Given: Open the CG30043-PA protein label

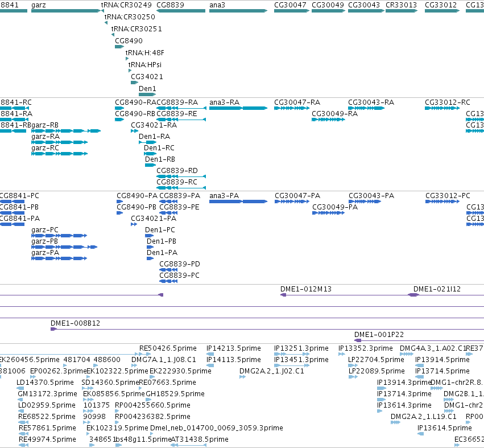Looking at the screenshot, I should 371,196.
